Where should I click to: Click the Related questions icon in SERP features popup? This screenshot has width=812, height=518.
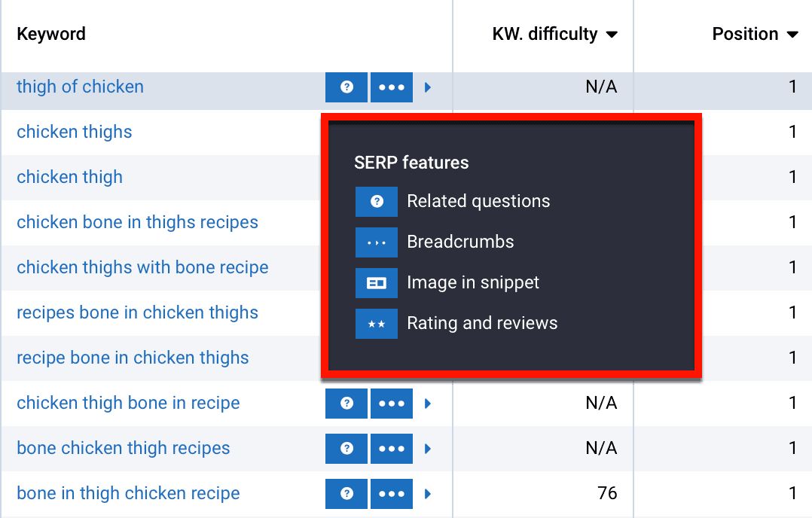coord(376,201)
